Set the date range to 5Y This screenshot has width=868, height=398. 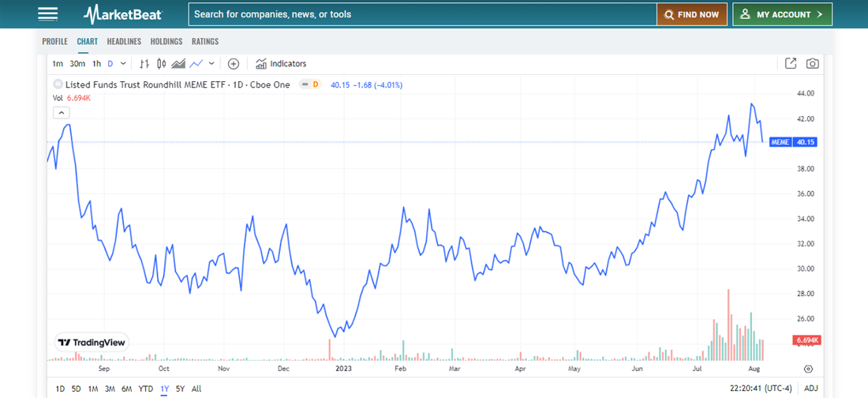point(180,389)
